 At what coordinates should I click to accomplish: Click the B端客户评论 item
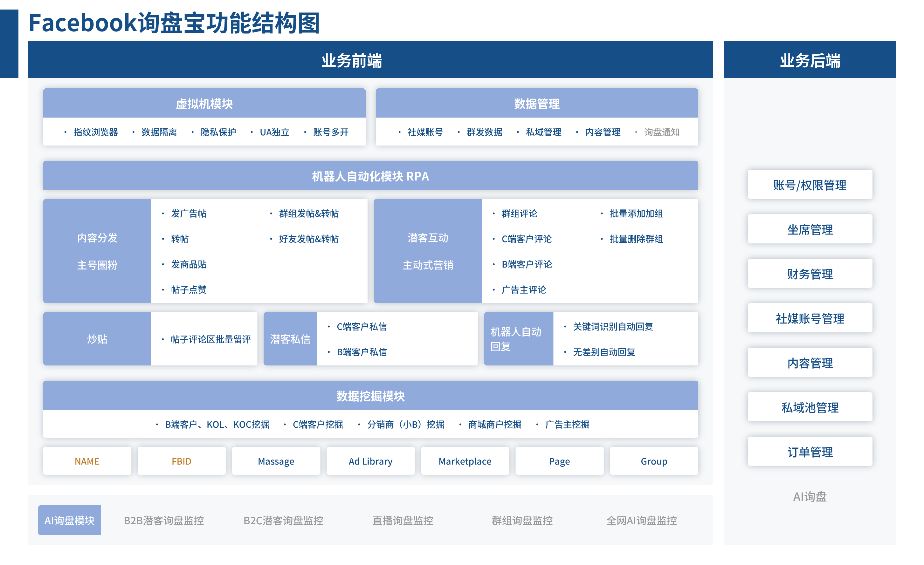pyautogui.click(x=527, y=264)
